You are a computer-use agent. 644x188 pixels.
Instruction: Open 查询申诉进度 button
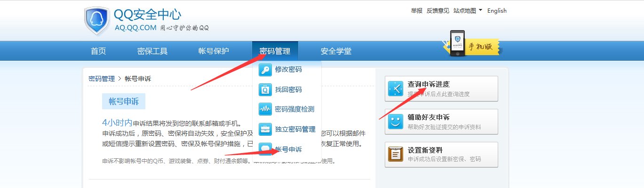pyautogui.click(x=441, y=89)
